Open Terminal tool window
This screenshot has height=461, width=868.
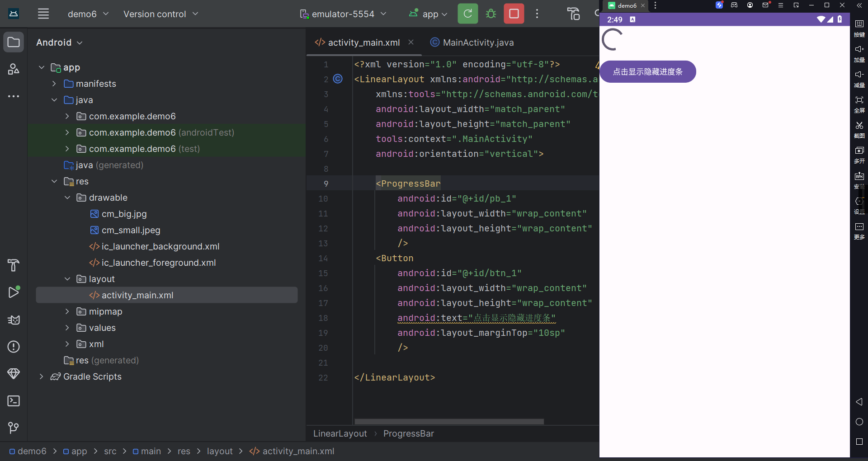tap(14, 401)
